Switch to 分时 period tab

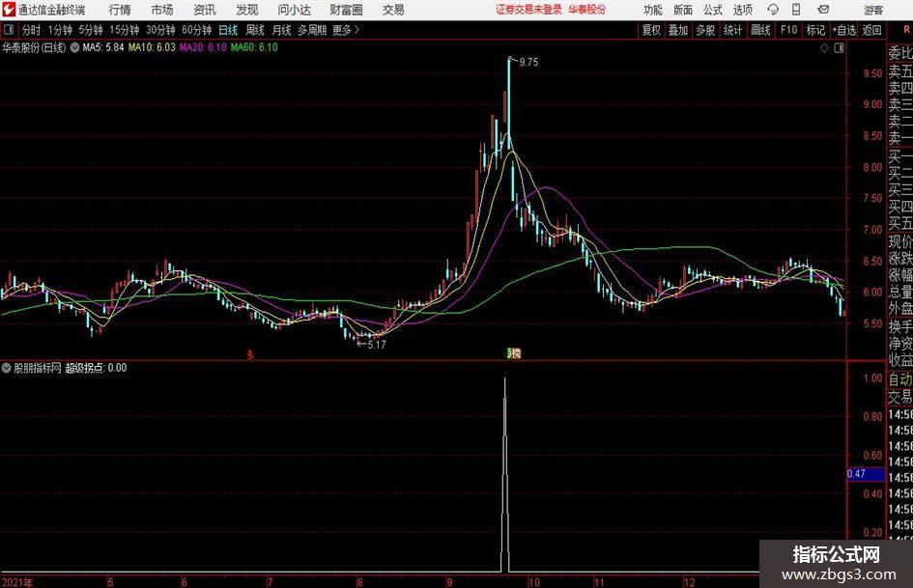point(32,30)
